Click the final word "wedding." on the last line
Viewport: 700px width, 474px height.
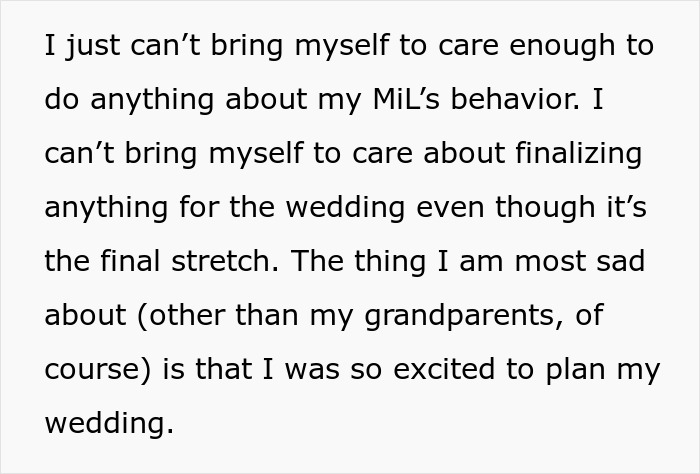(109, 423)
